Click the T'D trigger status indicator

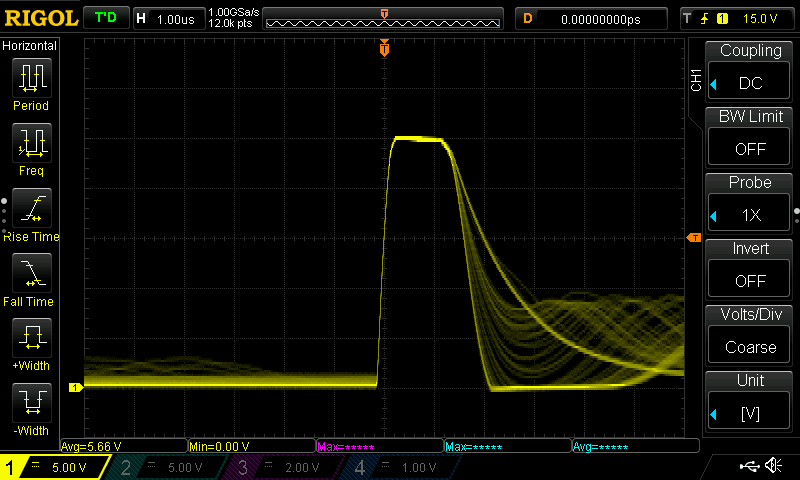click(104, 18)
